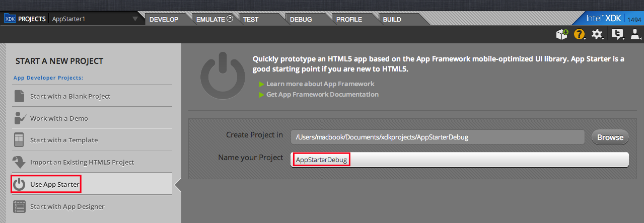Click the Intel XDK logo
Screen dimensions: 644x223
tap(604, 18)
